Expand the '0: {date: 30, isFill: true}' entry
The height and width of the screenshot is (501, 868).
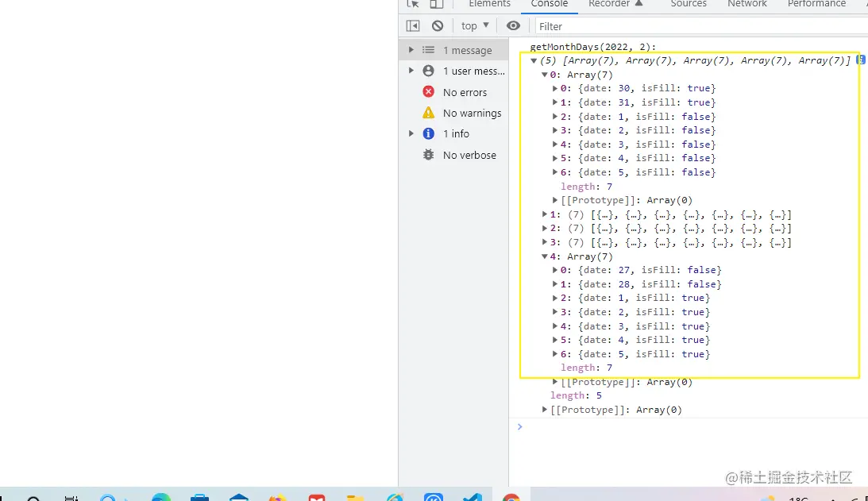pos(554,88)
